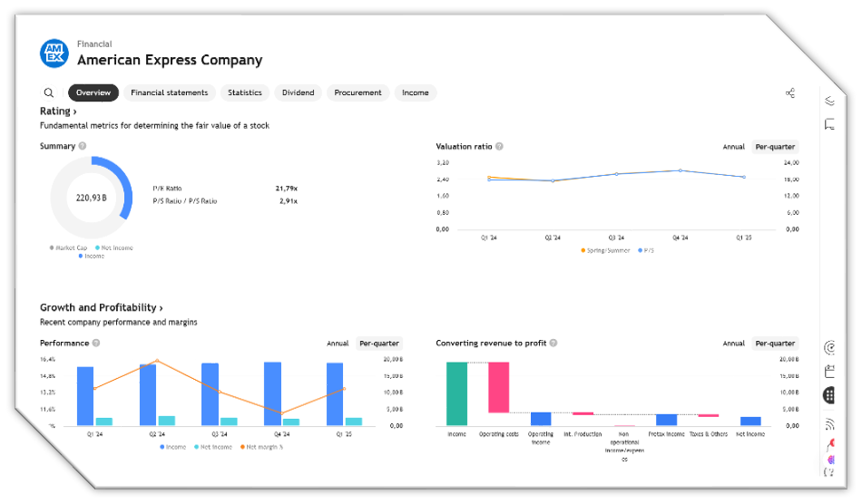Set Converting revenue chart to Per-quarter
This screenshot has height=504, width=862.
pos(775,344)
